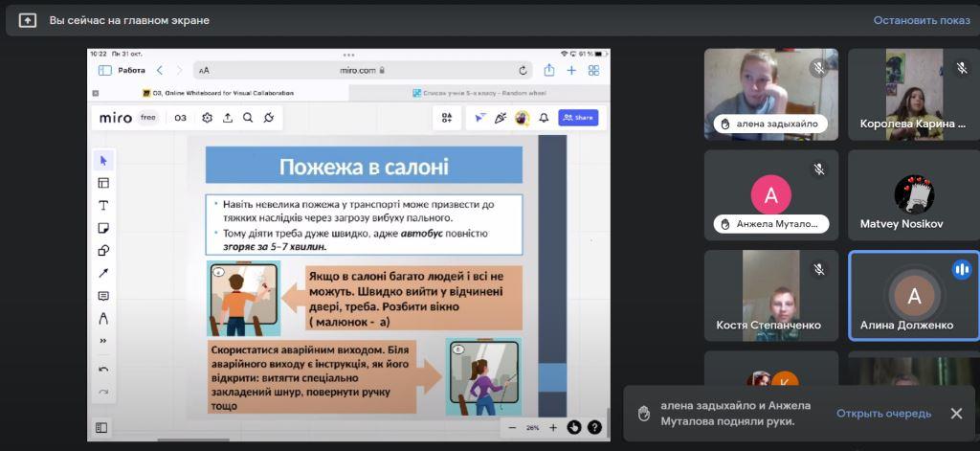Click muted mic icon on Костя Степанченко tile
980x451 pixels.
coord(819,270)
